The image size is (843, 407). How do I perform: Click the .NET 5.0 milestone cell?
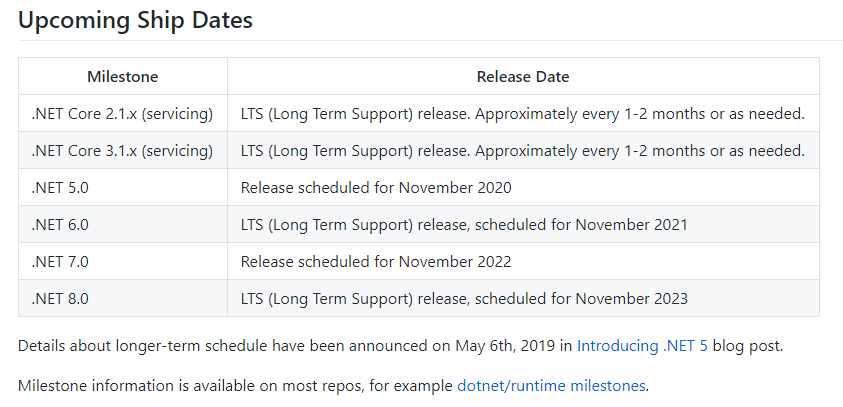pyautogui.click(x=123, y=188)
